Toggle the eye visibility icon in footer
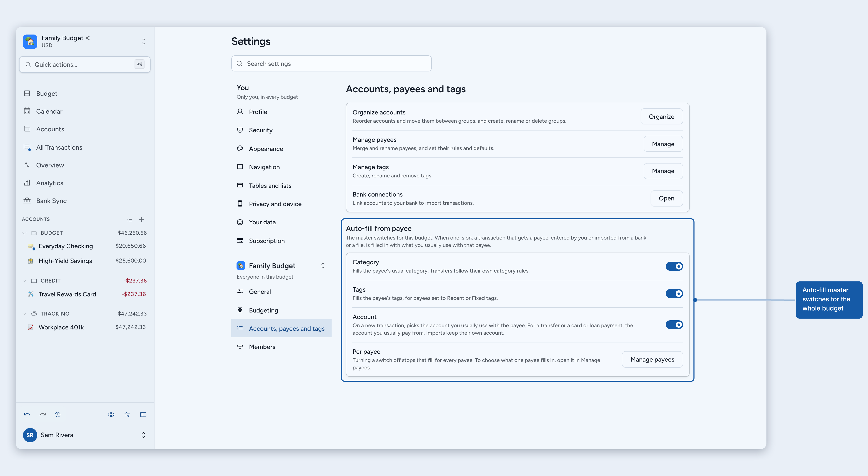This screenshot has height=476, width=868. [x=111, y=415]
